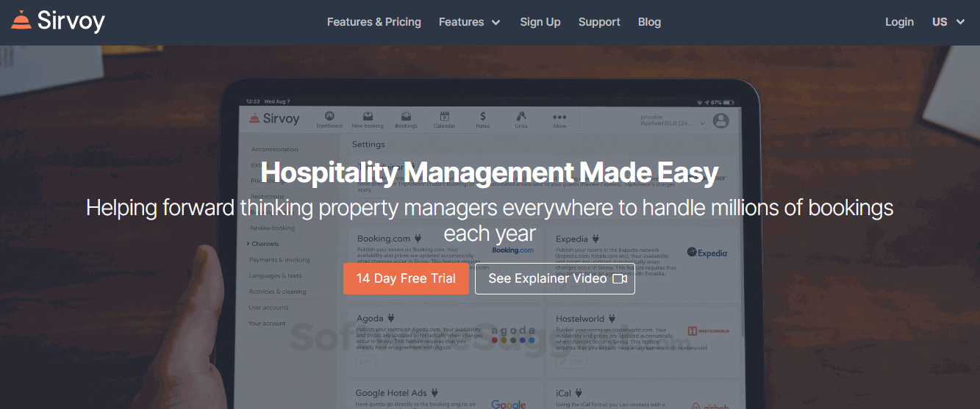Click the Dashboard icon in tablet toolbar

(x=329, y=116)
